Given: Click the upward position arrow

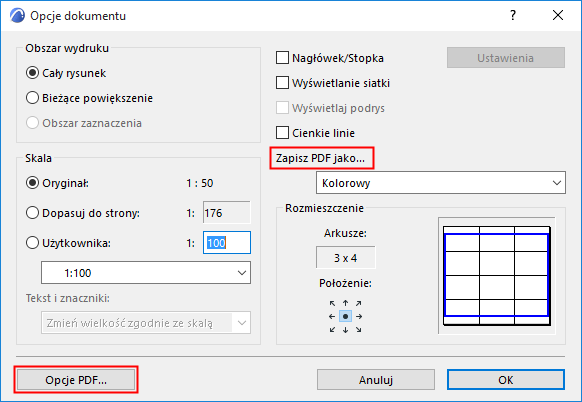Looking at the screenshot, I should 346,303.
